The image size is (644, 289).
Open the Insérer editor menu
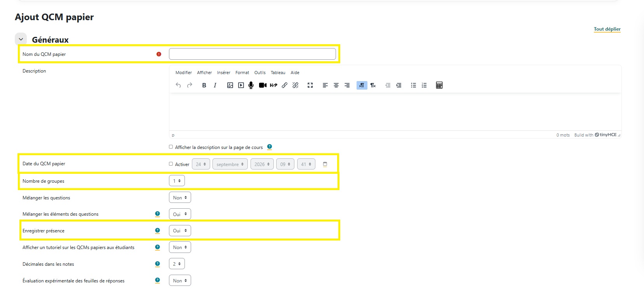[224, 73]
